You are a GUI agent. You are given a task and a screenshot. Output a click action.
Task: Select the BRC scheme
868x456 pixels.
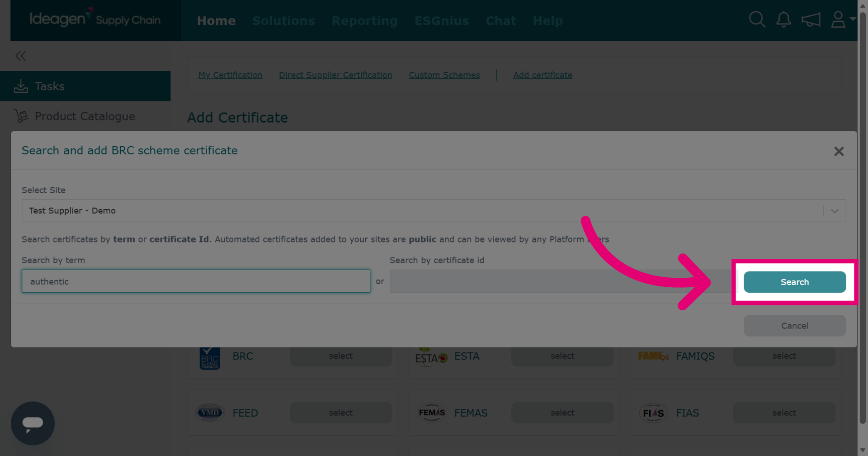(341, 356)
